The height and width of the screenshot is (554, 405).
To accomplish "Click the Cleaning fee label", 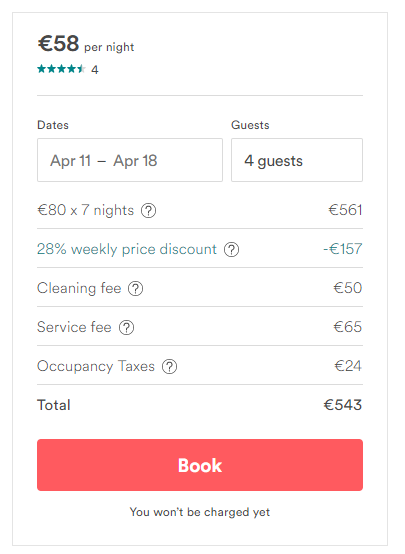I will (79, 288).
